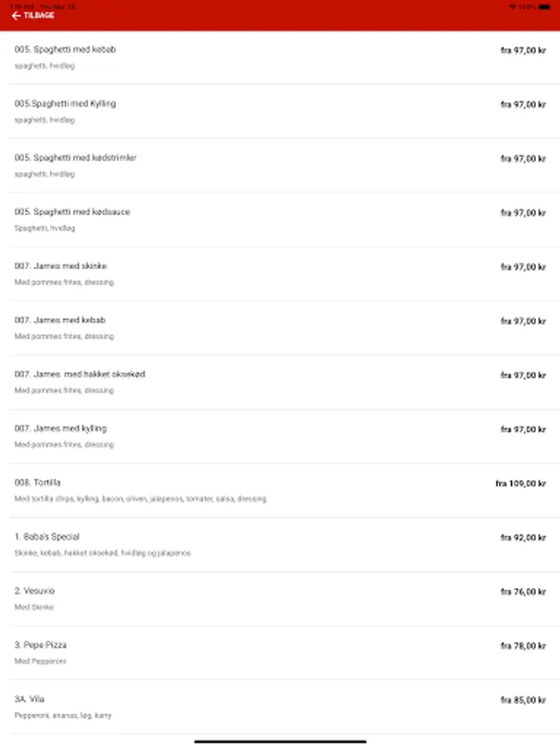Choose 007. James med hakket oksekød

[x=80, y=374]
